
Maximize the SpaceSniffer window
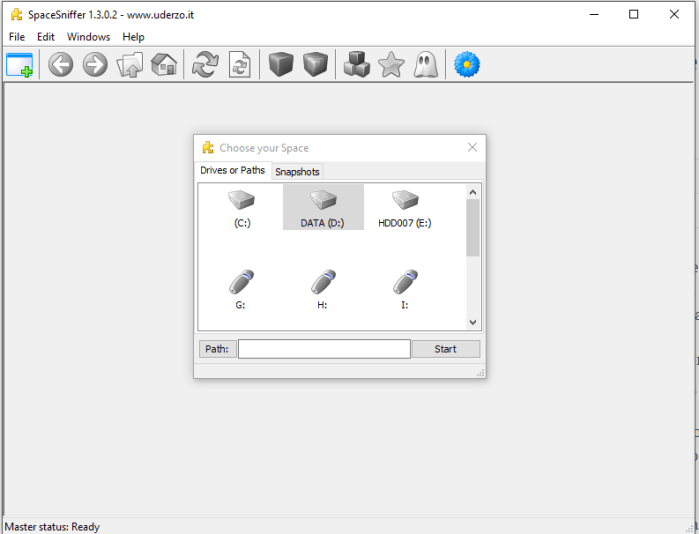click(x=633, y=15)
